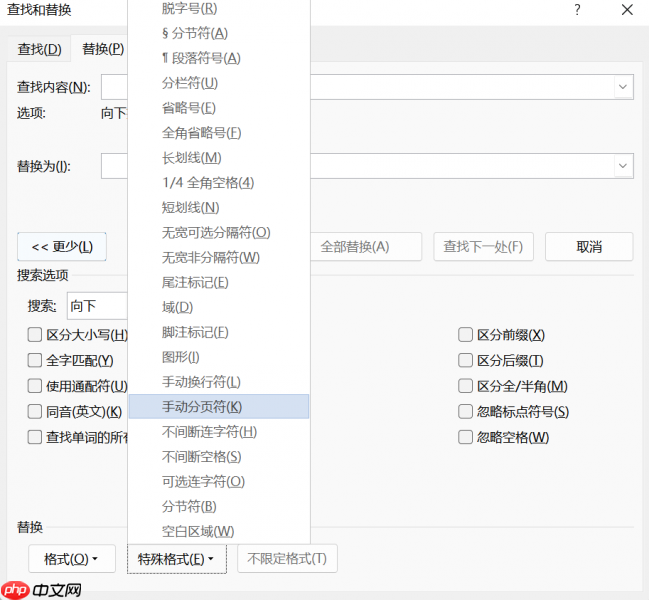Select 尾注标记(E) menu item
This screenshot has height=600, width=649.
(219, 282)
